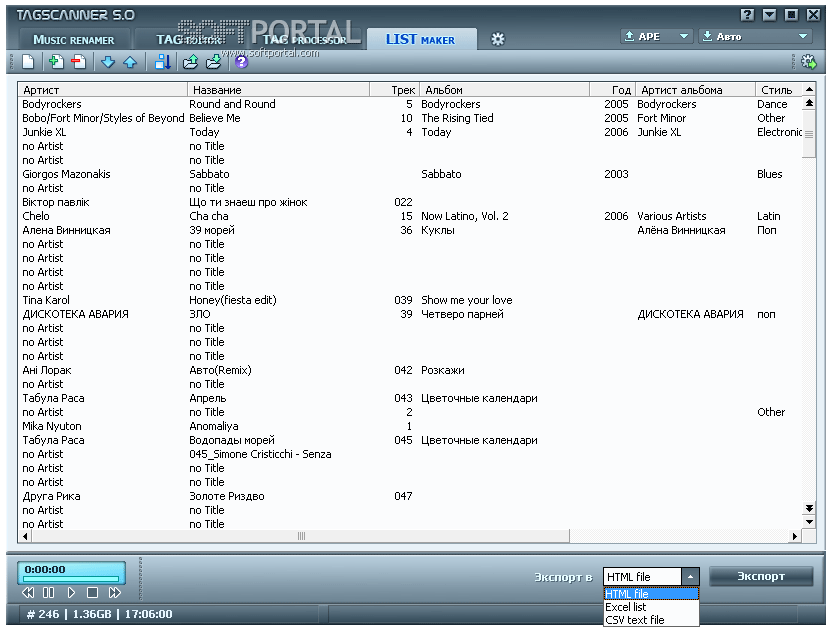This screenshot has height=635, width=830.
Task: Add files with the green plus icon
Action: tap(56, 62)
